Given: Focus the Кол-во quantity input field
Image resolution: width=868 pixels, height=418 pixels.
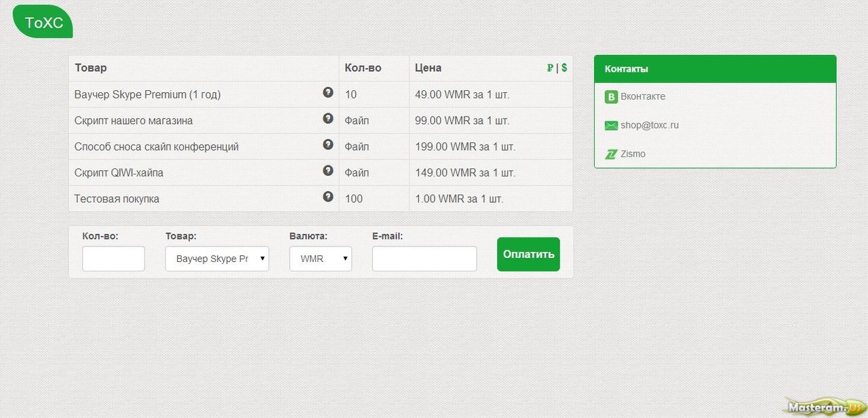Looking at the screenshot, I should (113, 259).
